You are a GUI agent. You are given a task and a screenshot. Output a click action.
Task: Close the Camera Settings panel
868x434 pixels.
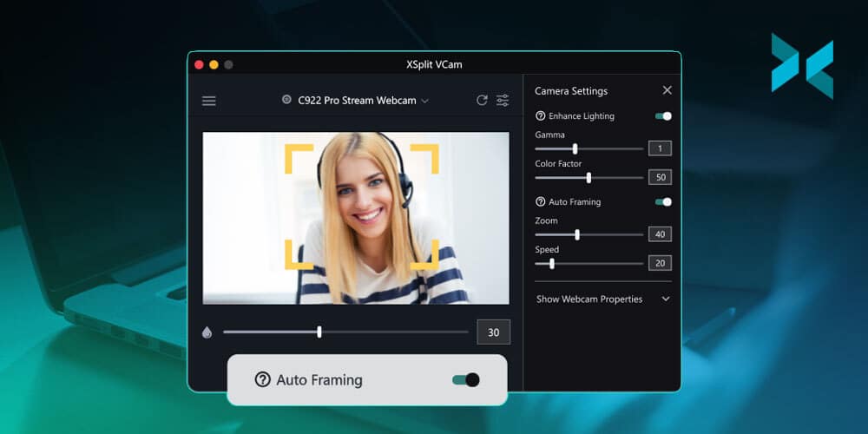667,90
